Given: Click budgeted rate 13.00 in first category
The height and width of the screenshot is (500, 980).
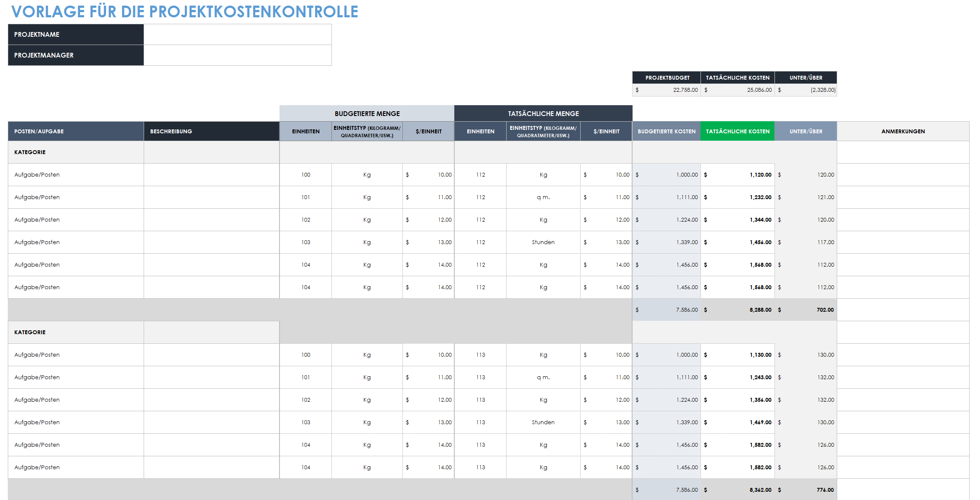Looking at the screenshot, I should 428,242.
